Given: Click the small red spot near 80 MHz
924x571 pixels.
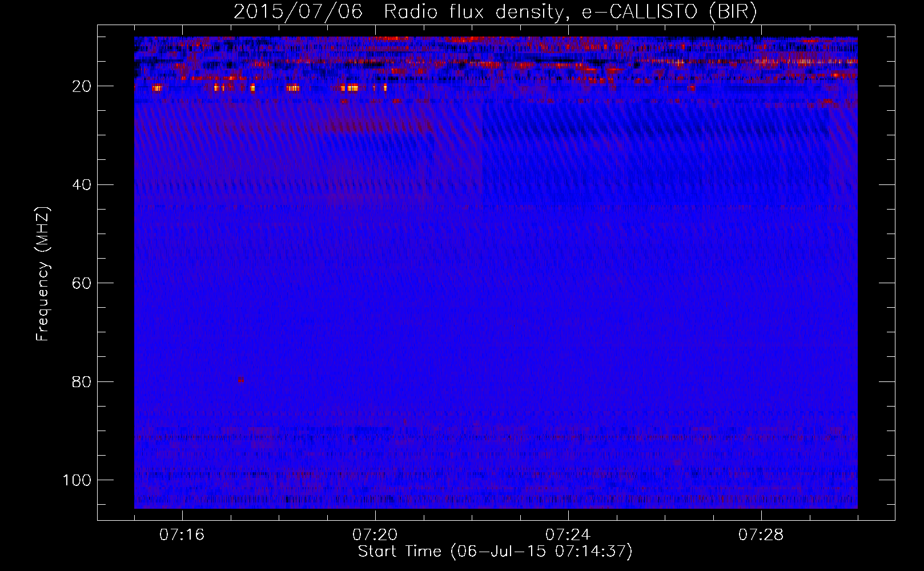Looking at the screenshot, I should (x=241, y=380).
